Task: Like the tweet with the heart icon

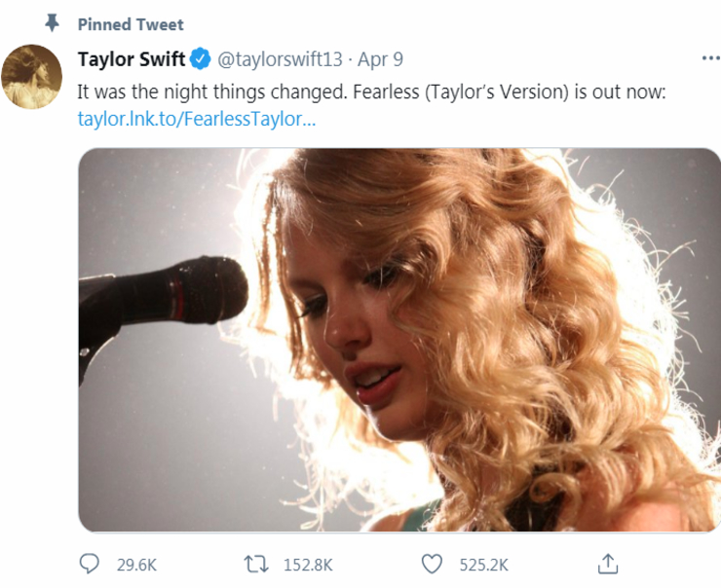Action: click(431, 564)
